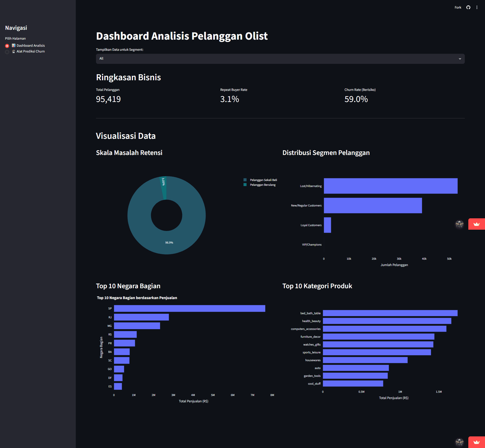Click the bed_bath_table category bar
The image size is (485, 448).
point(390,313)
